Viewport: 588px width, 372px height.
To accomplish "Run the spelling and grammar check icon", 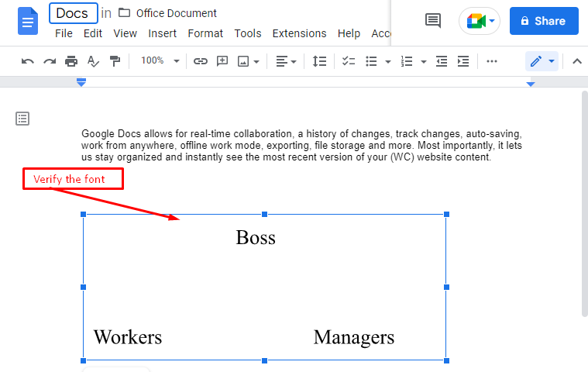I will coord(93,61).
